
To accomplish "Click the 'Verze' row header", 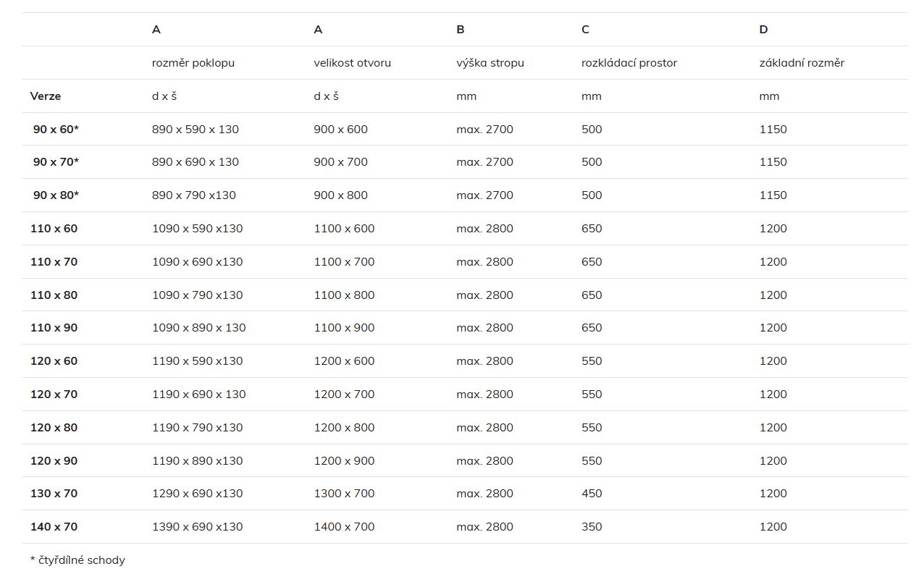I will point(46,96).
